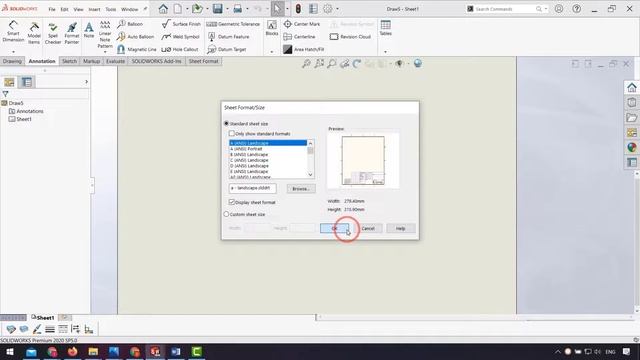Open the Options gear dropdown arrow
This screenshot has height=360, width=640.
click(x=337, y=9)
